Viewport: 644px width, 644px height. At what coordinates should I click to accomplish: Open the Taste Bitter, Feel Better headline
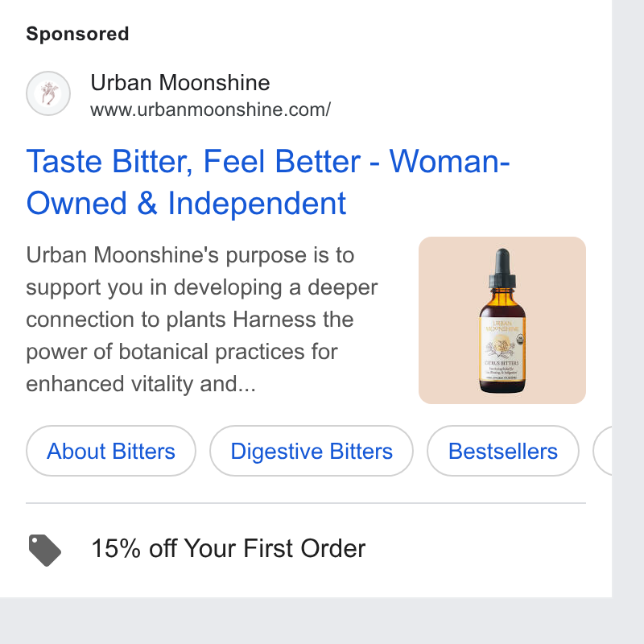point(268,162)
